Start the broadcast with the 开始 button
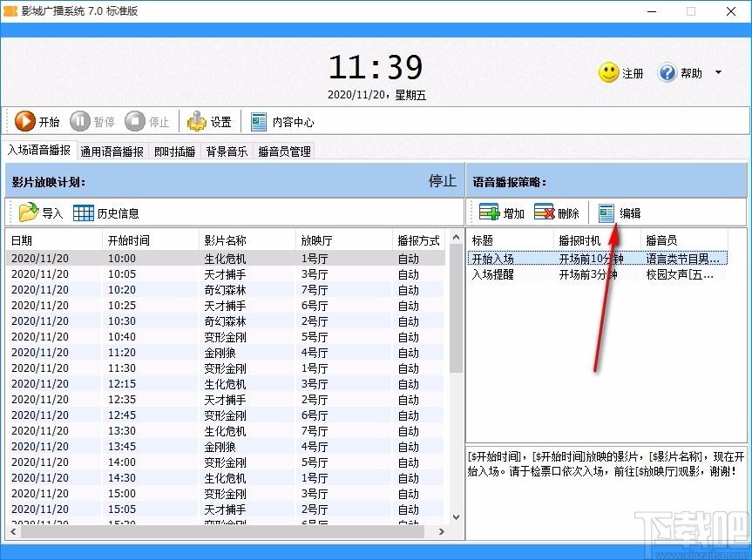 pyautogui.click(x=37, y=121)
